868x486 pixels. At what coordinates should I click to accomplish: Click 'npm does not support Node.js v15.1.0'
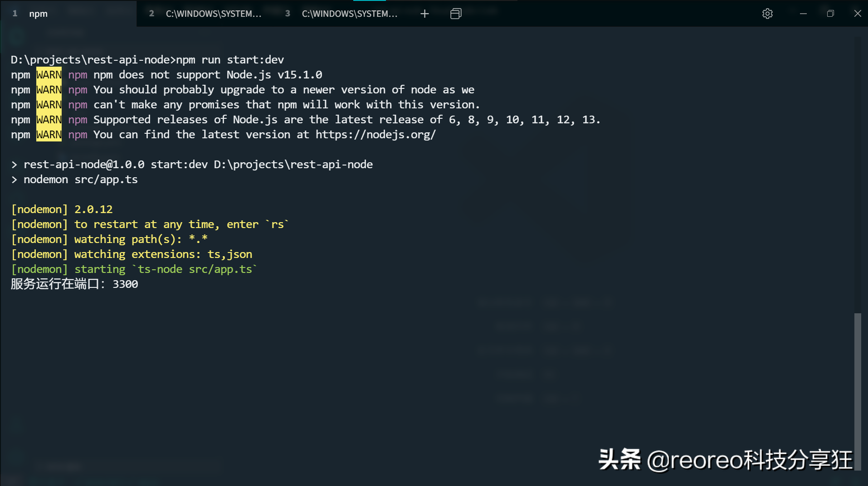tap(208, 75)
